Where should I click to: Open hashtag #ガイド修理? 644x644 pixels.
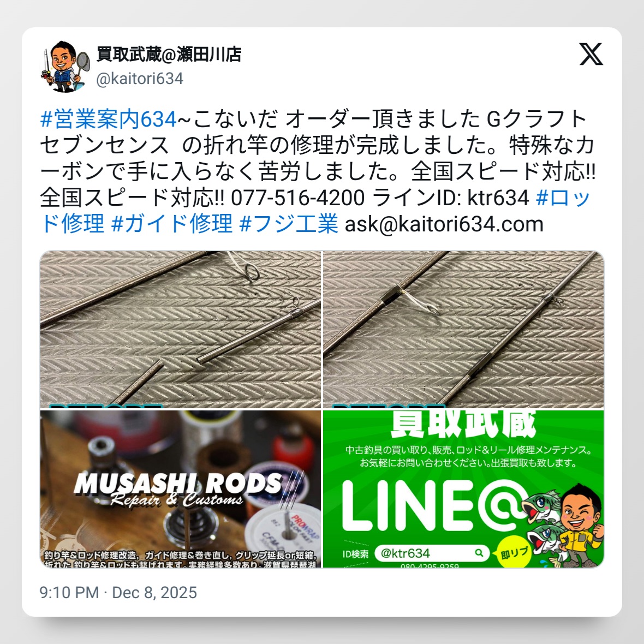click(172, 224)
